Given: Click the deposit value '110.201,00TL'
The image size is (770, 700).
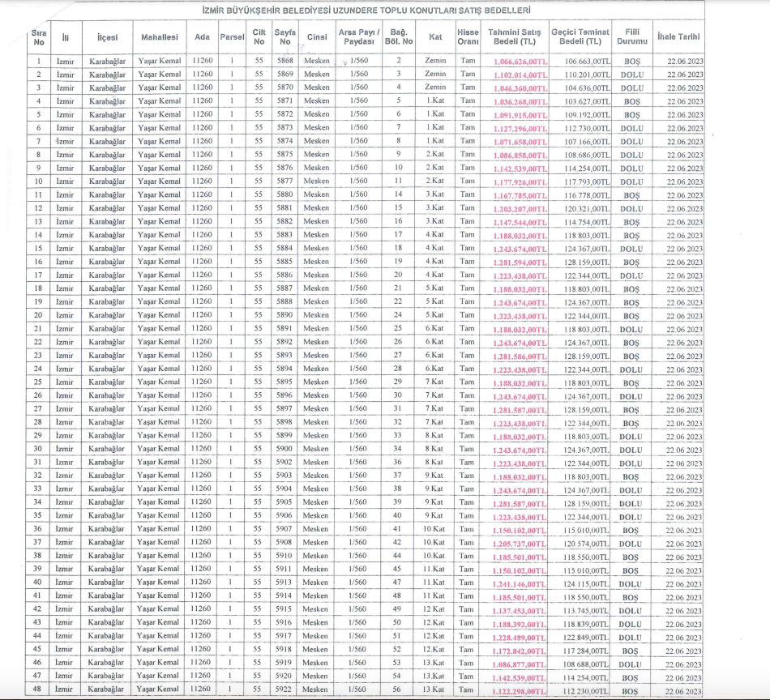Looking at the screenshot, I should tap(588, 75).
